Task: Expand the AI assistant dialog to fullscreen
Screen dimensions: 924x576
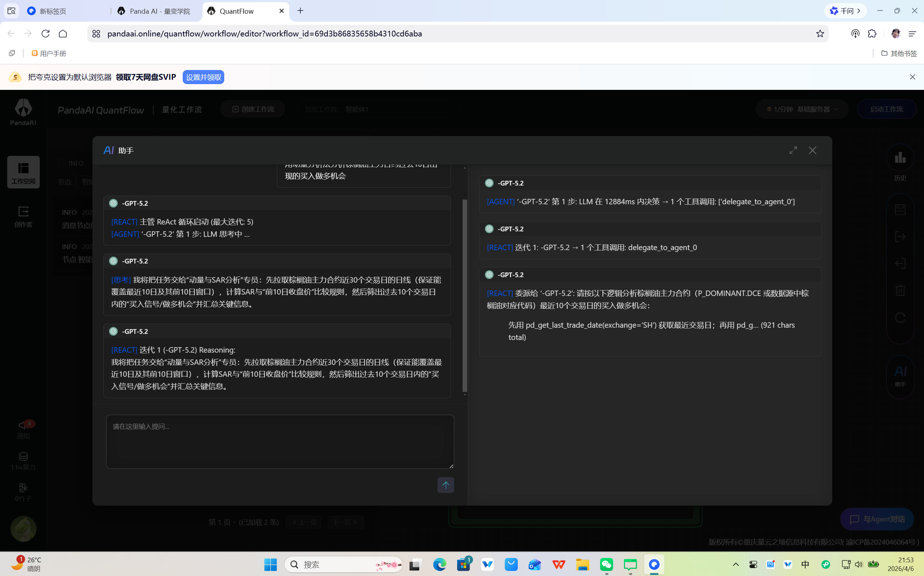Action: [793, 150]
